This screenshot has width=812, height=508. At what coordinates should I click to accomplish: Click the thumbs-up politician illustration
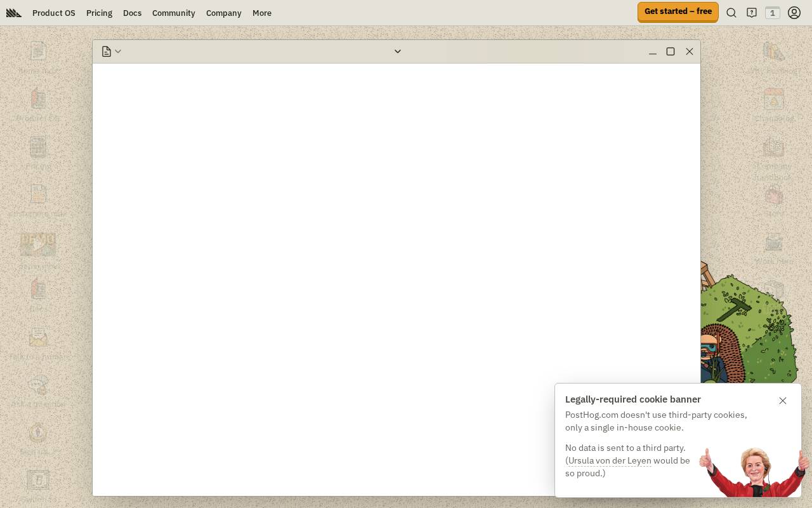pyautogui.click(x=754, y=472)
